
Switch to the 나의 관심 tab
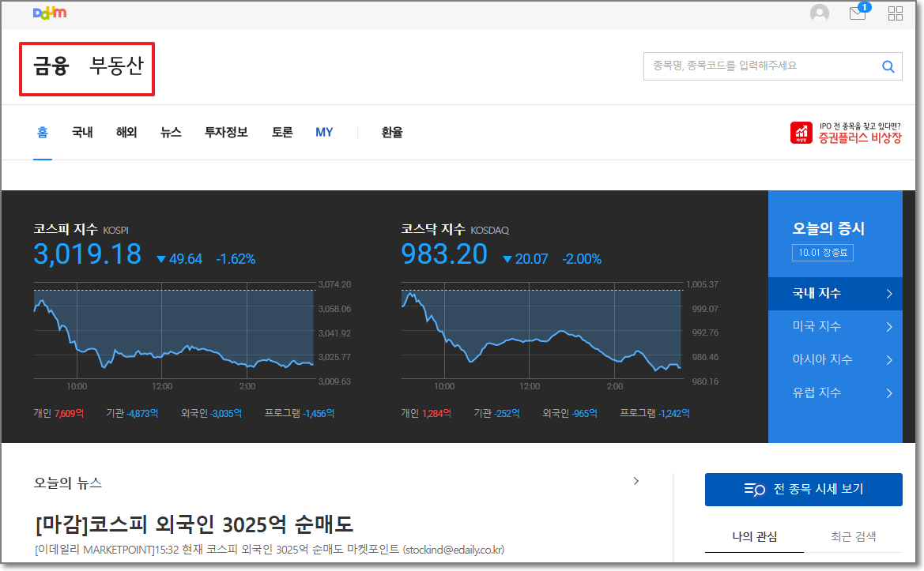754,537
